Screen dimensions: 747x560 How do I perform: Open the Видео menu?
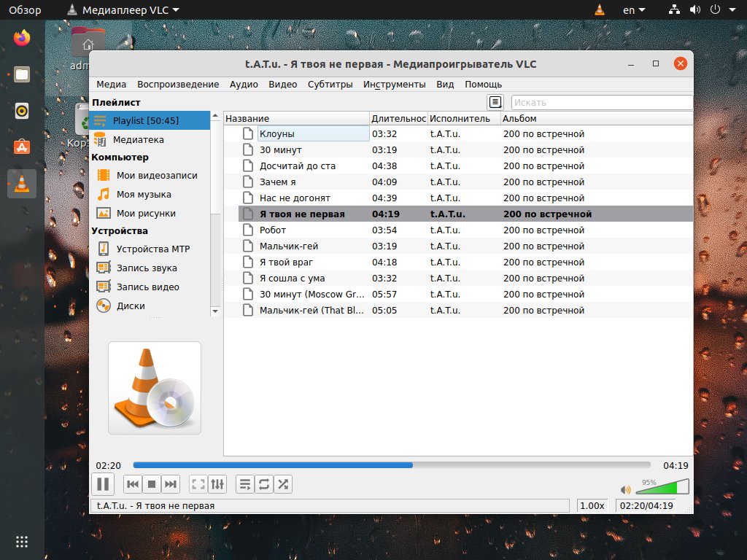click(x=282, y=85)
